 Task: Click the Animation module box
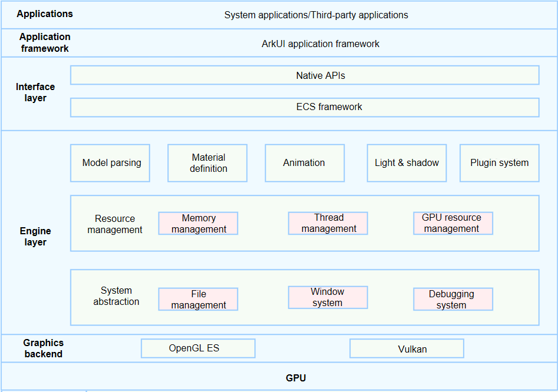[x=305, y=163]
